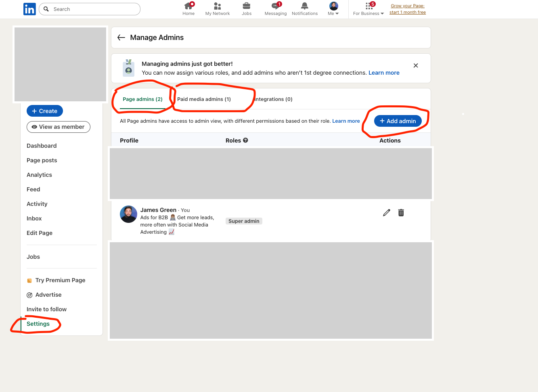Click the Super admin role badge
538x392 pixels.
[244, 221]
